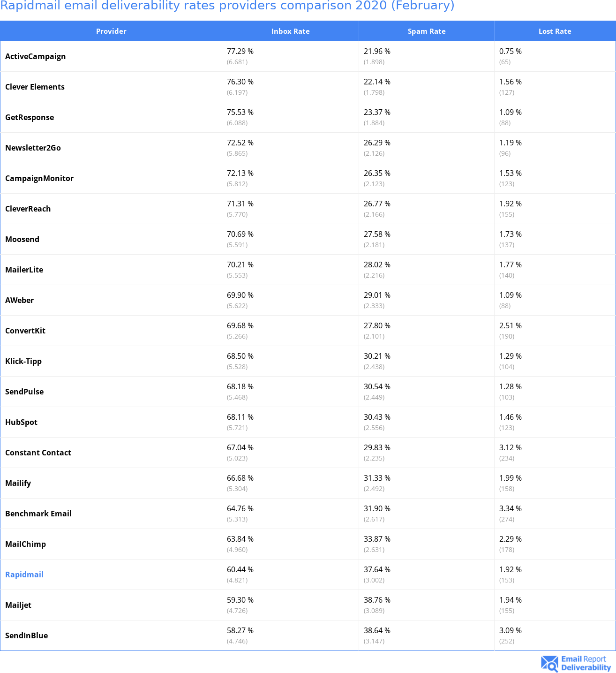Click Constant Contact's 3.12 % lost rate
Image resolution: width=616 pixels, height=673 pixels.
[x=510, y=447]
